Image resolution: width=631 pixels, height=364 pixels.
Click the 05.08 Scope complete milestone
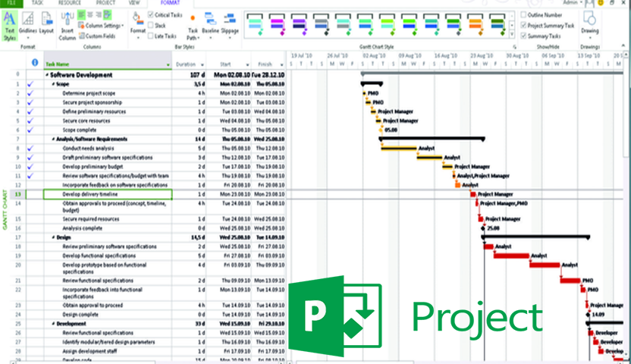[x=381, y=130]
